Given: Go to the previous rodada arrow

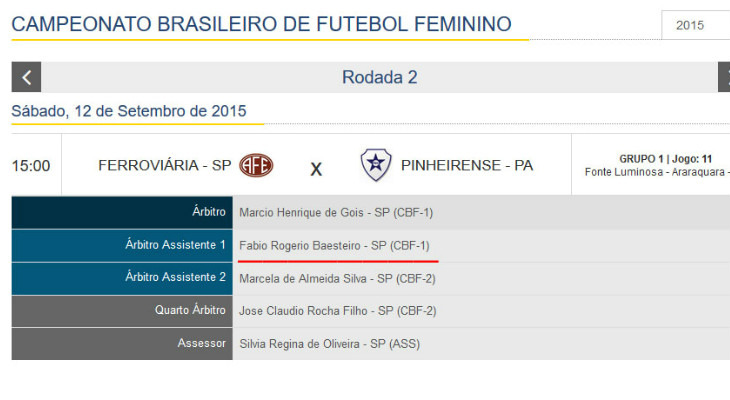Looking at the screenshot, I should point(26,77).
